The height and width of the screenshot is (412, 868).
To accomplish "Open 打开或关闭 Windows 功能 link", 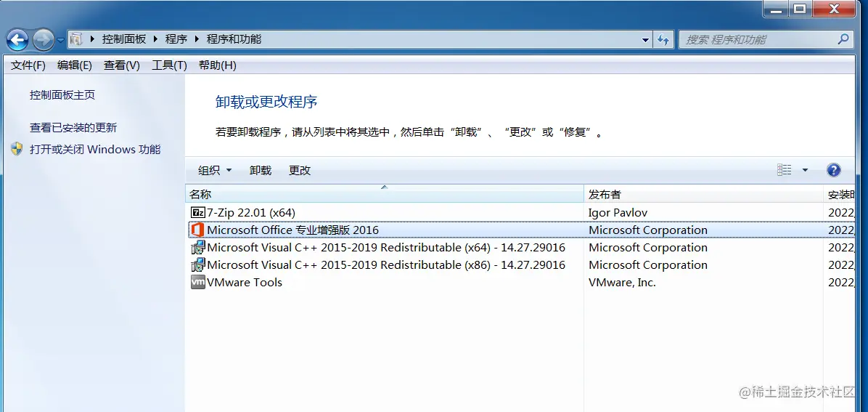I will [95, 149].
